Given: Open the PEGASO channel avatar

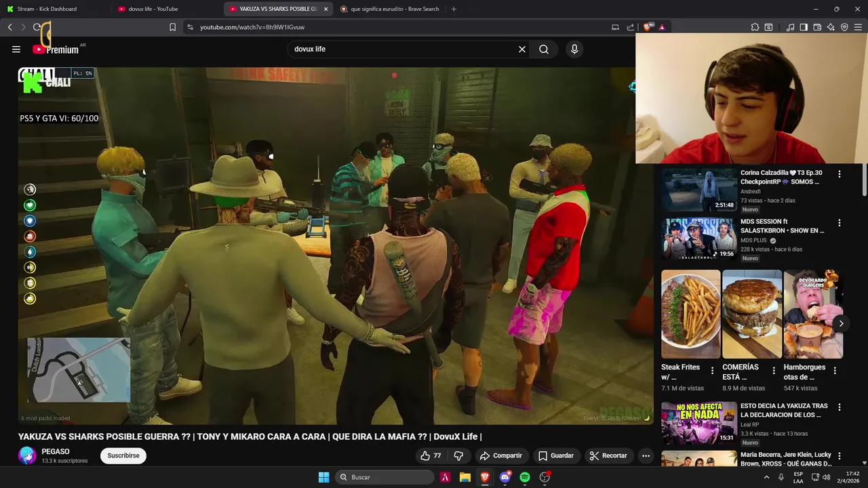Looking at the screenshot, I should pos(27,455).
